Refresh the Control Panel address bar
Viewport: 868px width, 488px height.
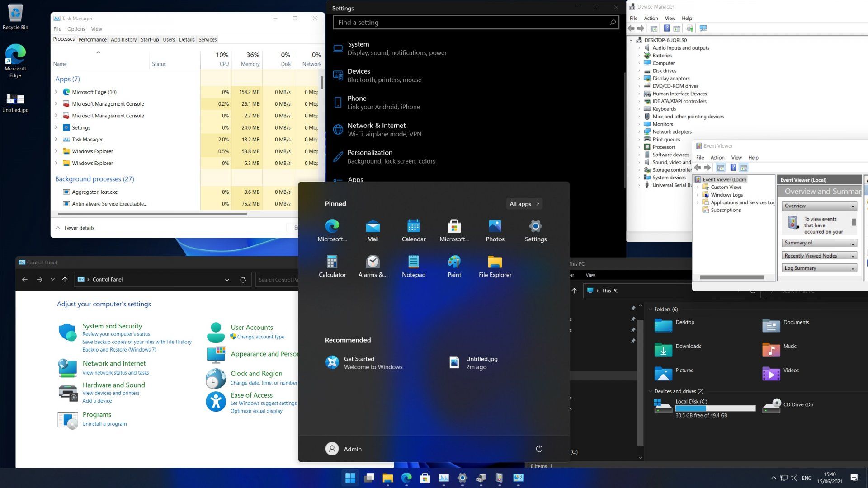(x=243, y=280)
